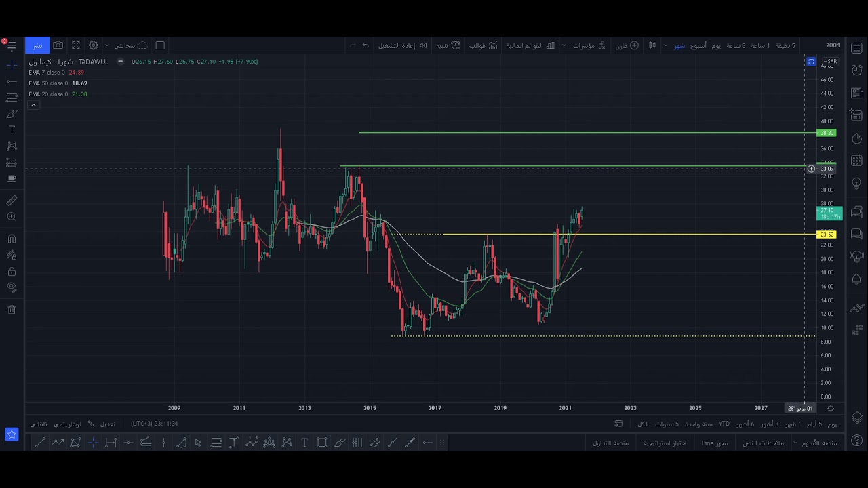Viewport: 868px width, 488px height.
Task: Open the candlestick chart type selector
Action: 652,45
